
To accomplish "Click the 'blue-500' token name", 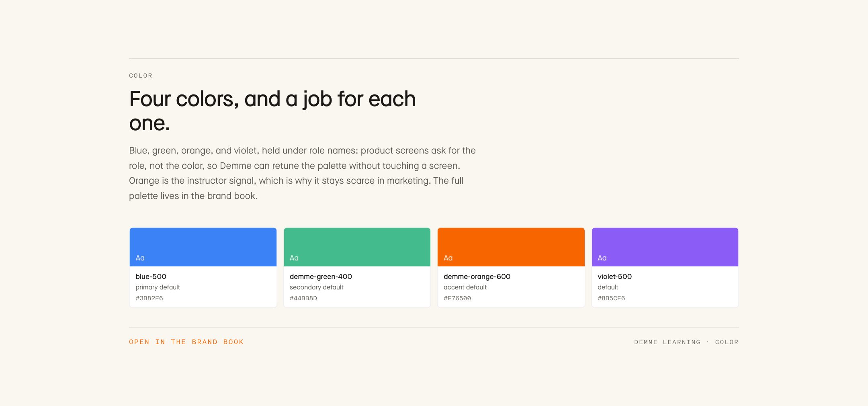I will click(x=151, y=277).
